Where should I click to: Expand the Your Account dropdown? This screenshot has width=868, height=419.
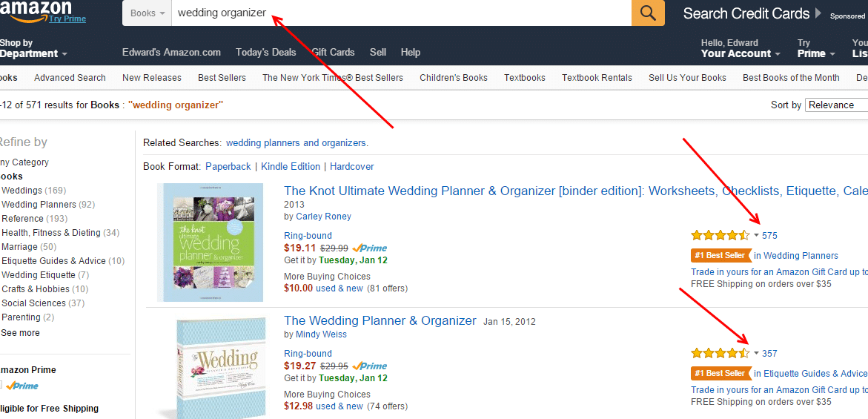click(x=741, y=48)
